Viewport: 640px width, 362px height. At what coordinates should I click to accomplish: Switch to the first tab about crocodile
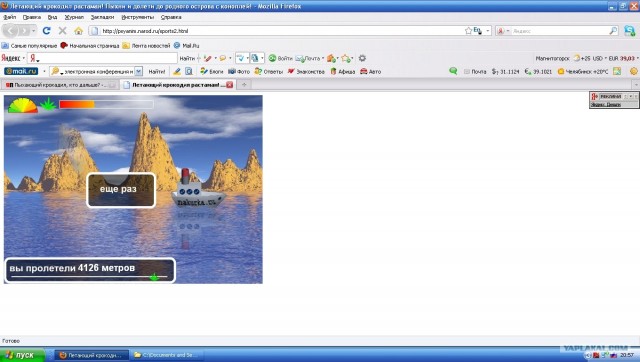(x=60, y=85)
